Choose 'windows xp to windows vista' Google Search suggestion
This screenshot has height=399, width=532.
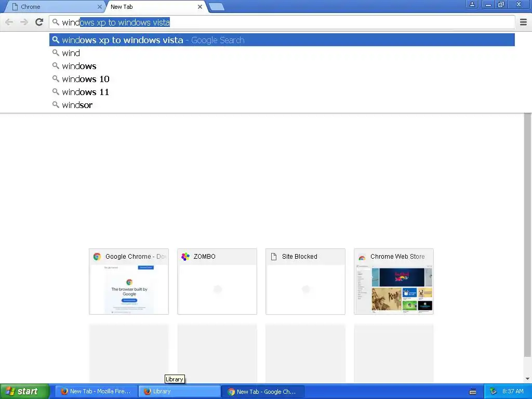[282, 40]
